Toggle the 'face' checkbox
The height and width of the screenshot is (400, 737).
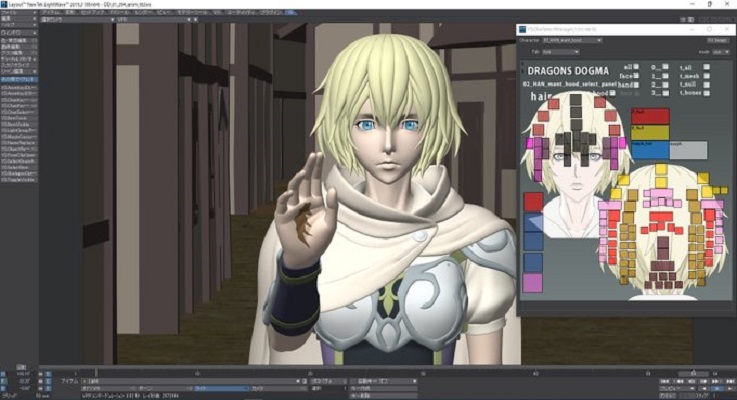point(636,76)
